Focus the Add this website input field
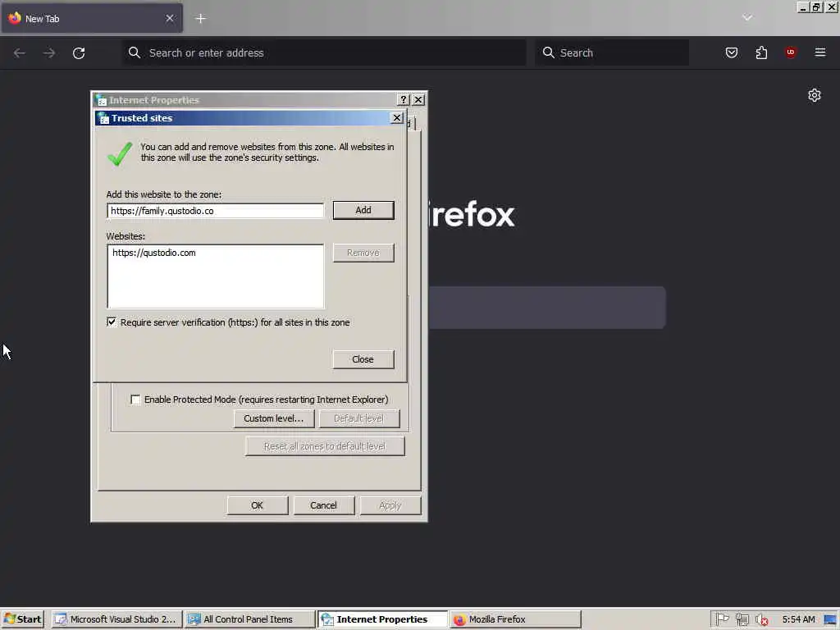This screenshot has height=630, width=840. [x=216, y=211]
